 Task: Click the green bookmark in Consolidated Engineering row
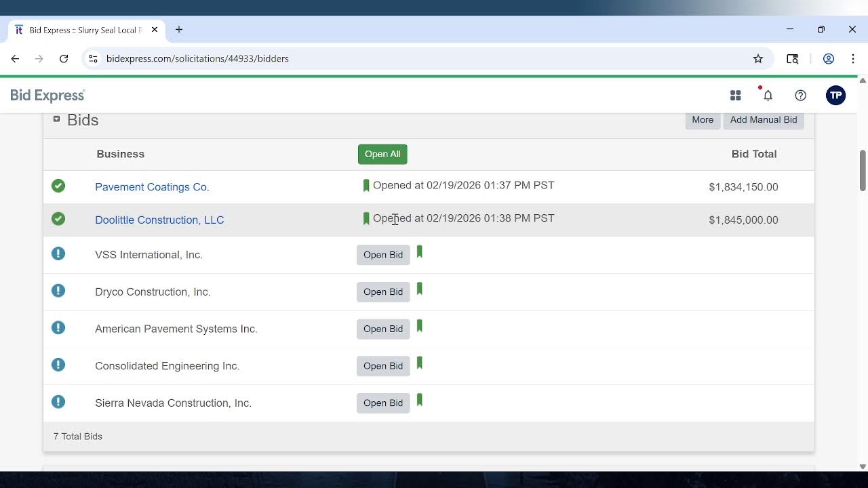(x=420, y=363)
